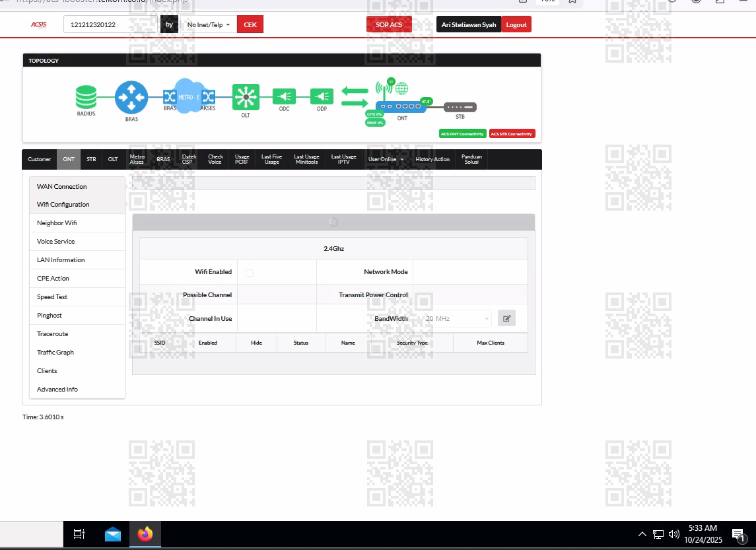Click the Ari Stetiawan Syah user button
The image size is (756, 550).
469,24
